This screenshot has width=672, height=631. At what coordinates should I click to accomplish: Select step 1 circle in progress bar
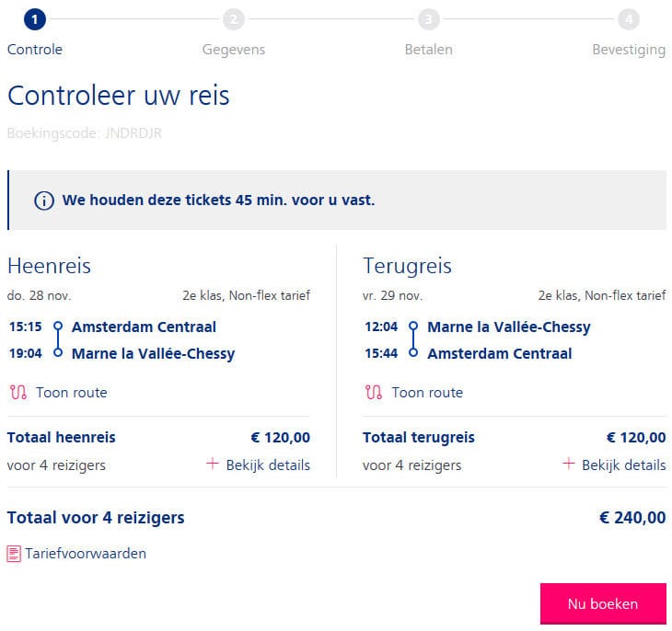[x=35, y=19]
